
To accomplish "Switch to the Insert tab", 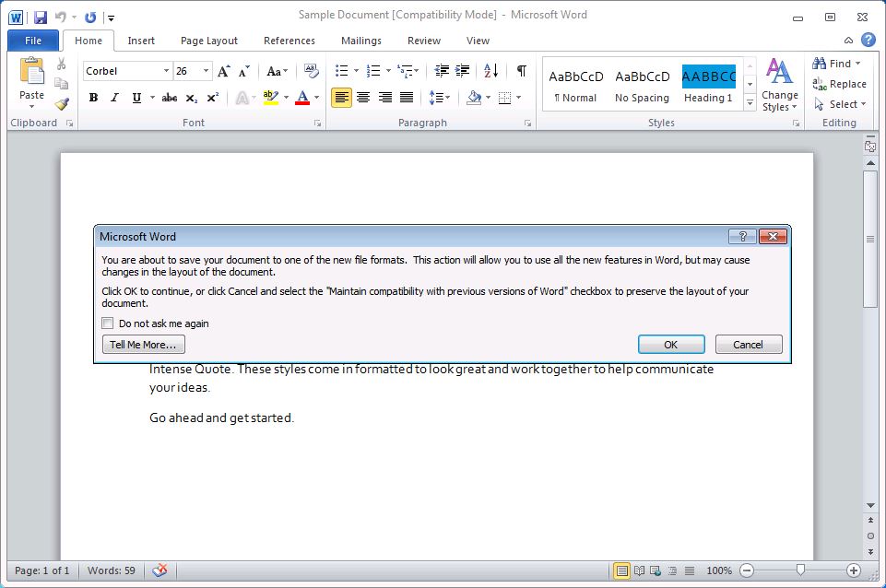I will [x=141, y=41].
